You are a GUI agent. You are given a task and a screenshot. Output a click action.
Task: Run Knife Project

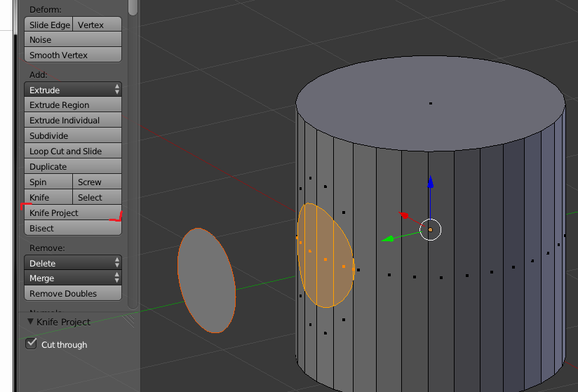click(x=73, y=213)
